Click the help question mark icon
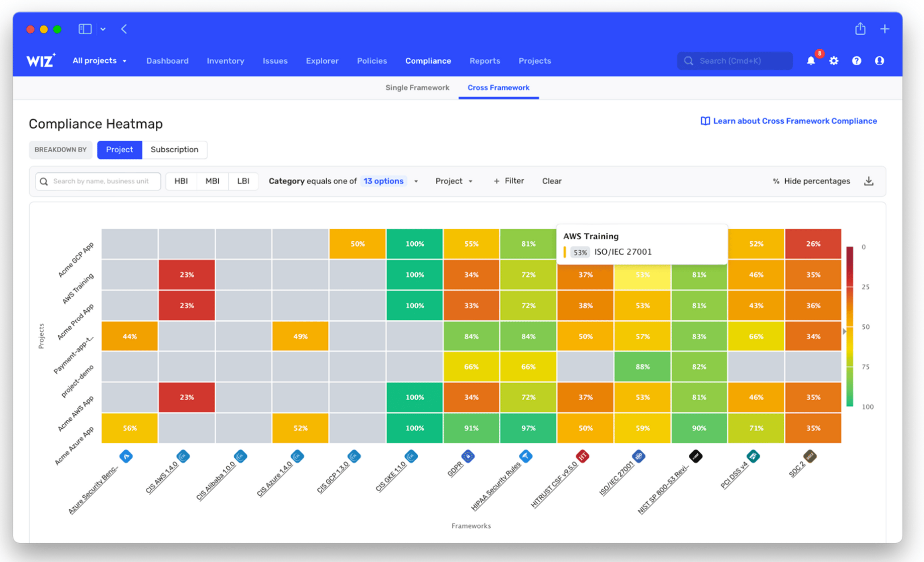Viewport: 924px width, 562px height. tap(857, 61)
